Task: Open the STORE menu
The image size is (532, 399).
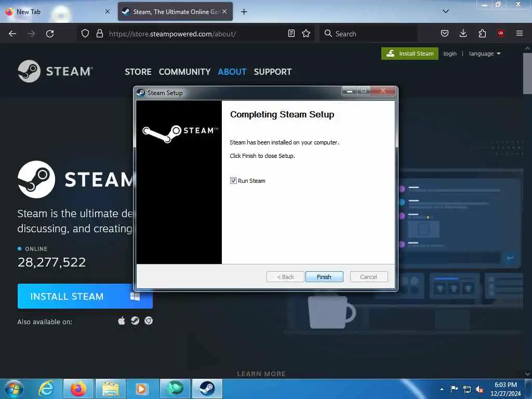Action: point(138,72)
